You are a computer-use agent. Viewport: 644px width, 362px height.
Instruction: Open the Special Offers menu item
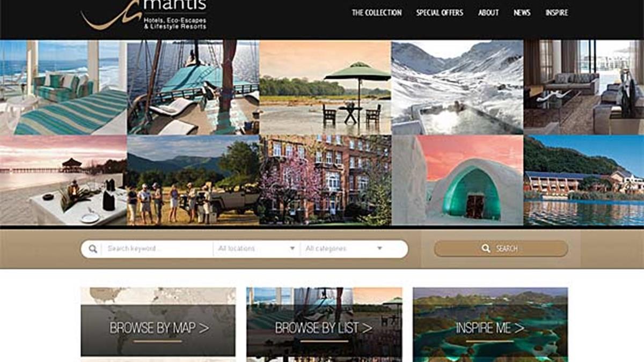pyautogui.click(x=440, y=12)
